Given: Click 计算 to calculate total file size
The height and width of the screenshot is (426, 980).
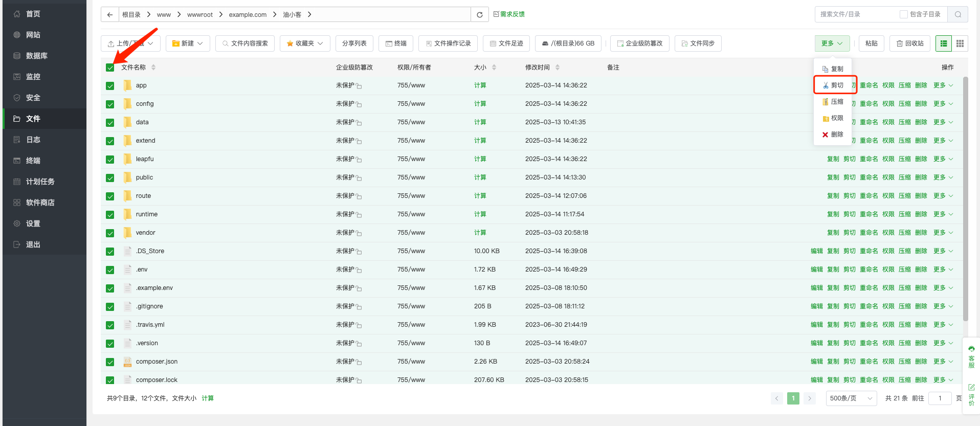Looking at the screenshot, I should point(208,398).
